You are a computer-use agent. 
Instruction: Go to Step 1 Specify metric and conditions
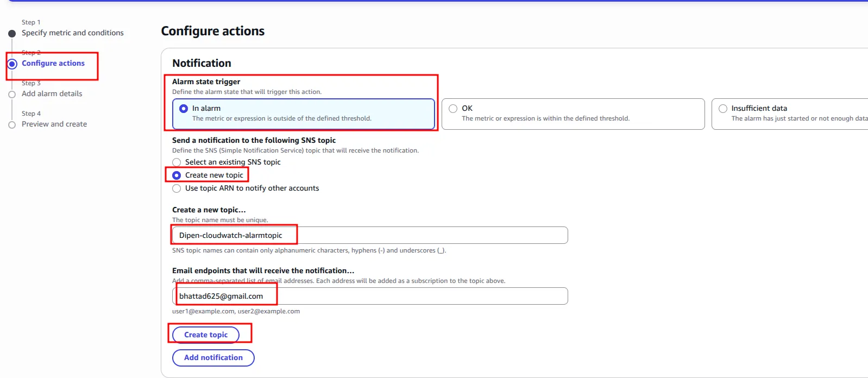coord(73,33)
